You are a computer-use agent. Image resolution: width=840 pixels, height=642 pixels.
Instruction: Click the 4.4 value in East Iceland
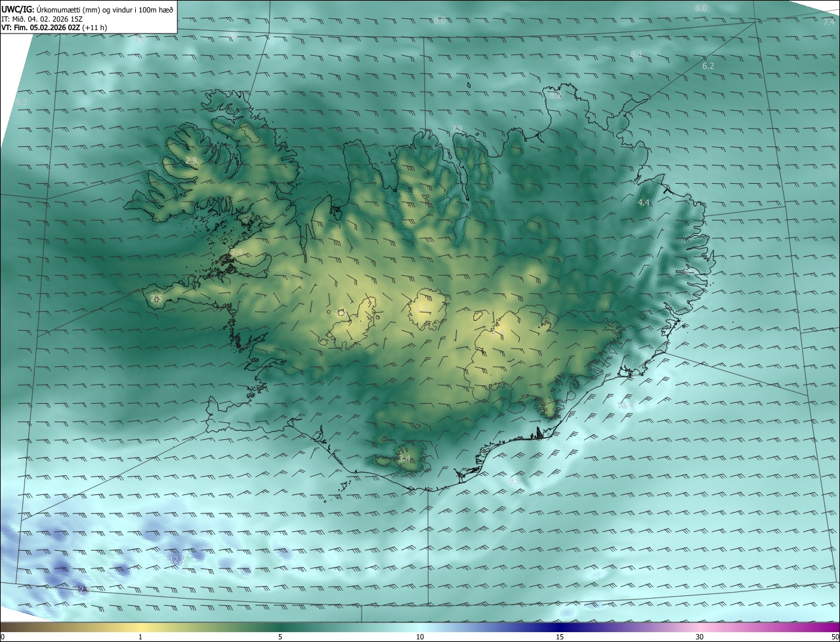click(x=644, y=203)
